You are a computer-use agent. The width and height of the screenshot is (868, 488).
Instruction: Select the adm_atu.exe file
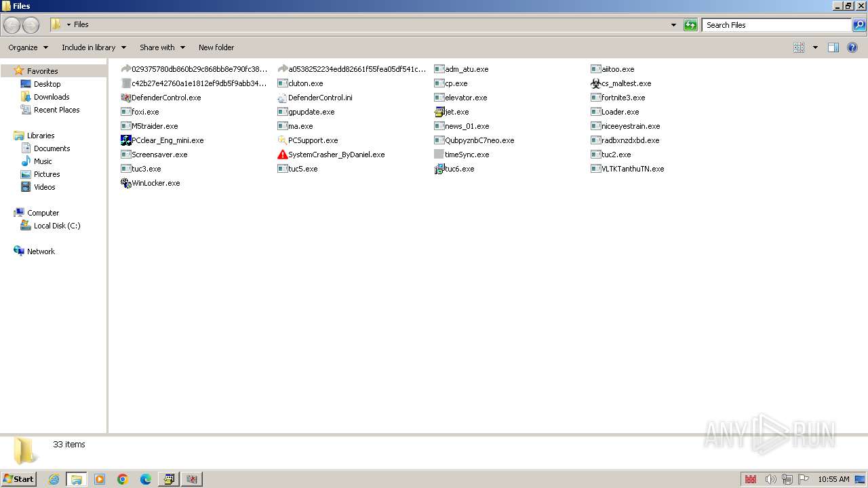click(461, 69)
